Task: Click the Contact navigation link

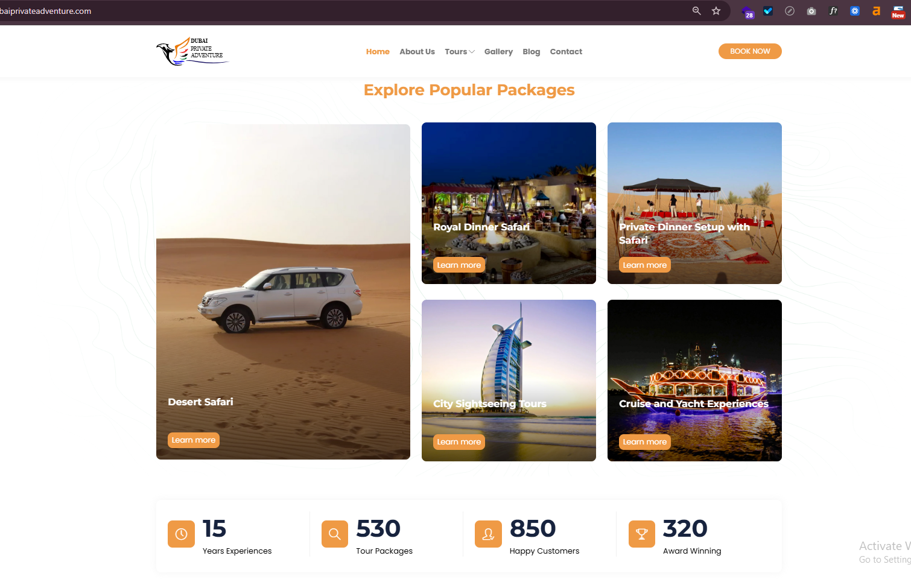Action: pyautogui.click(x=566, y=52)
